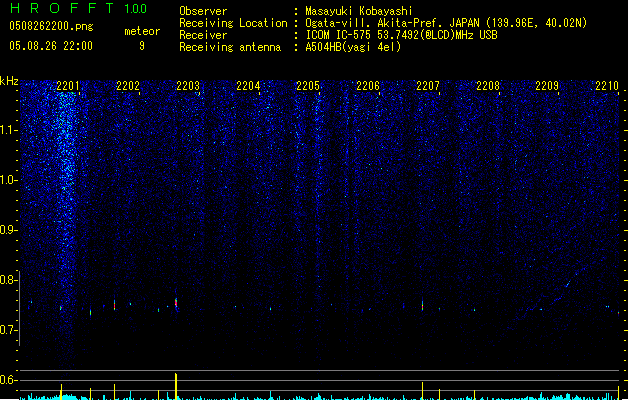
Task: Click the bright red meteor echo just before 2203
Action: (176, 303)
